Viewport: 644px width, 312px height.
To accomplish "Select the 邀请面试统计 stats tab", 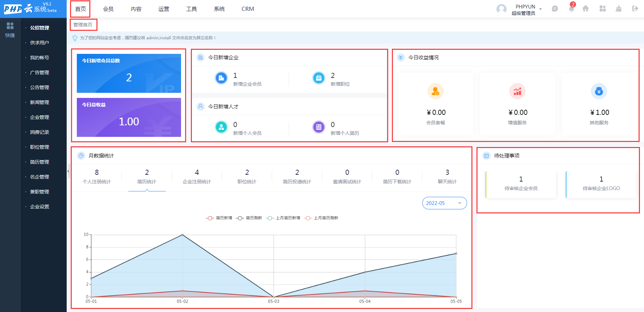I will (x=347, y=177).
